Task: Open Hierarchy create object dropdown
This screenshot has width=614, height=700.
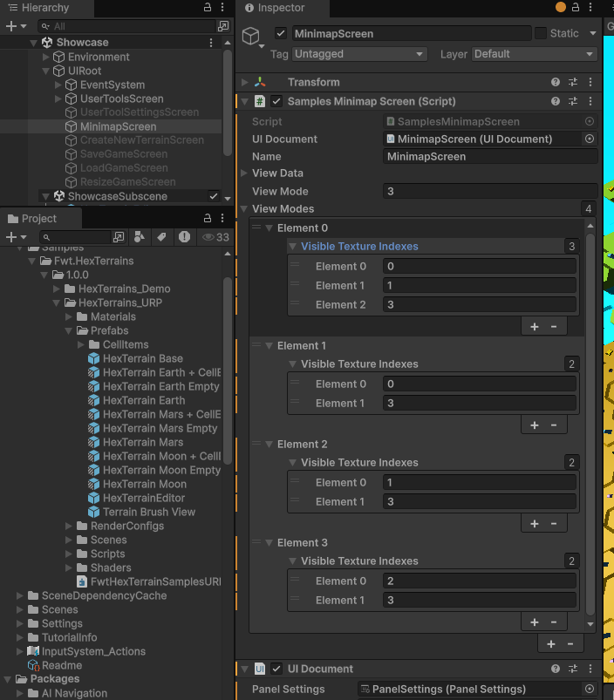Action: 16,26
